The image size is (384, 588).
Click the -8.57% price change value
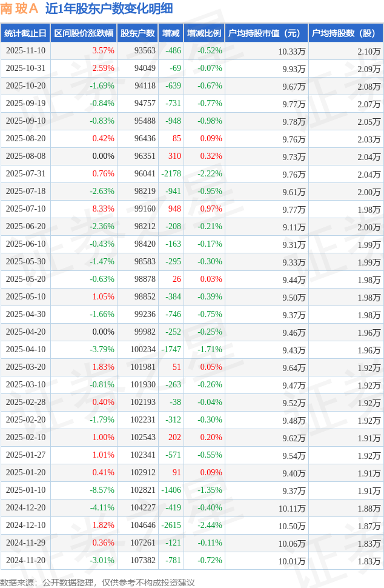point(102,490)
